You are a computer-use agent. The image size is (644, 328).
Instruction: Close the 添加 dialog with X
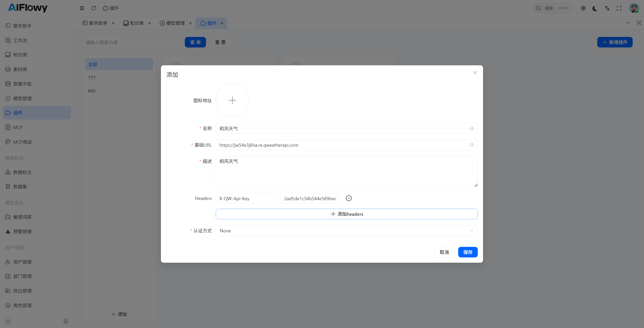(475, 73)
